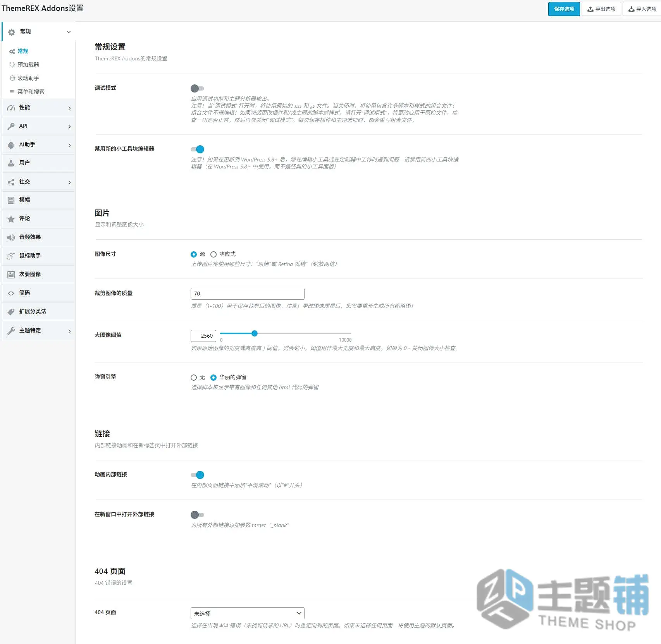Image resolution: width=661 pixels, height=644 pixels.
Task: Click the gear icon beside 常规 section
Action: [x=12, y=32]
